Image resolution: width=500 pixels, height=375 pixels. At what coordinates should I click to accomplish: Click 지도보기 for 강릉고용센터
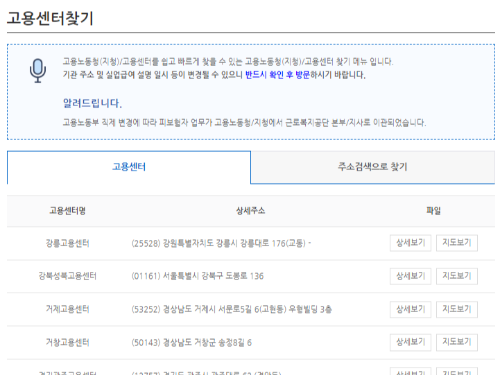click(x=457, y=243)
